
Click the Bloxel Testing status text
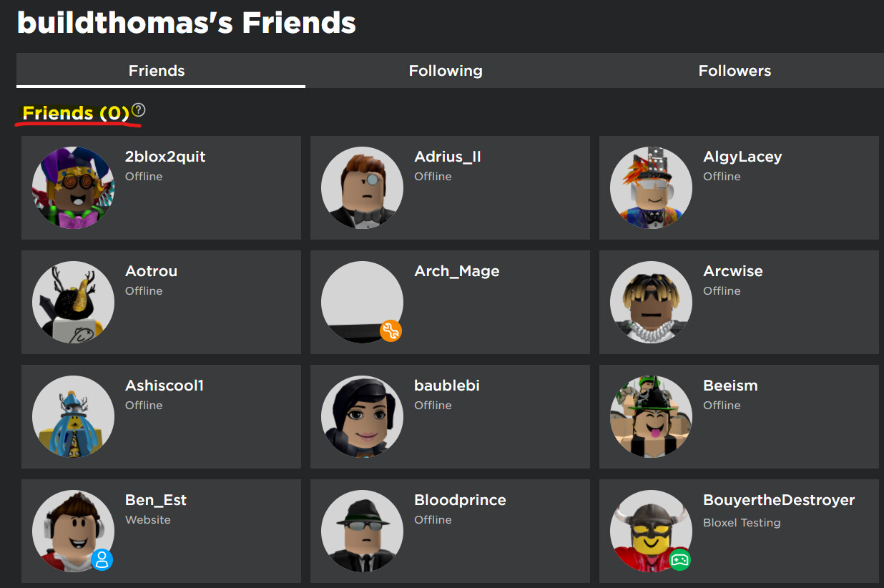742,522
